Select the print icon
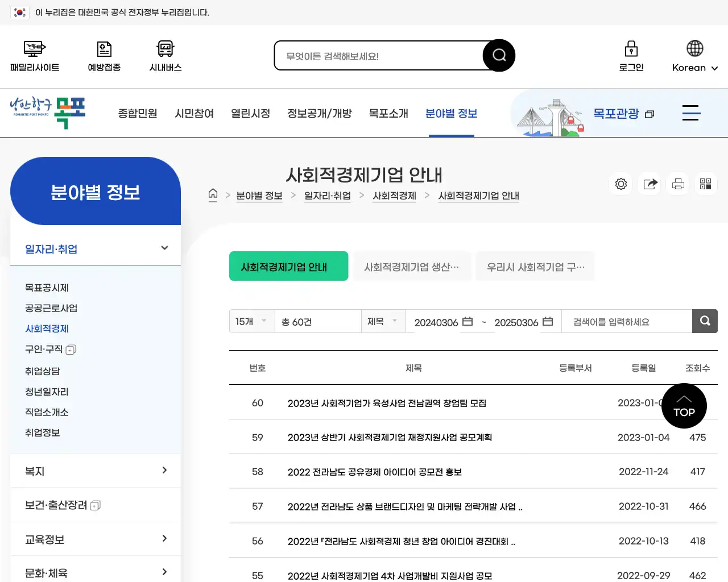The height and width of the screenshot is (582, 728). [x=677, y=184]
